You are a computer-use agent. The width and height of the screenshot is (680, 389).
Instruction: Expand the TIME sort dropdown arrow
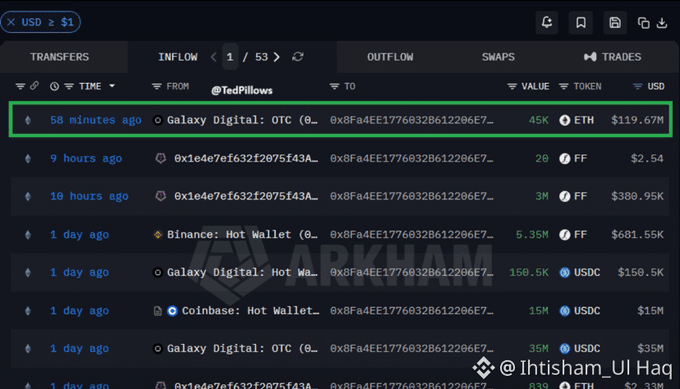pyautogui.click(x=112, y=86)
